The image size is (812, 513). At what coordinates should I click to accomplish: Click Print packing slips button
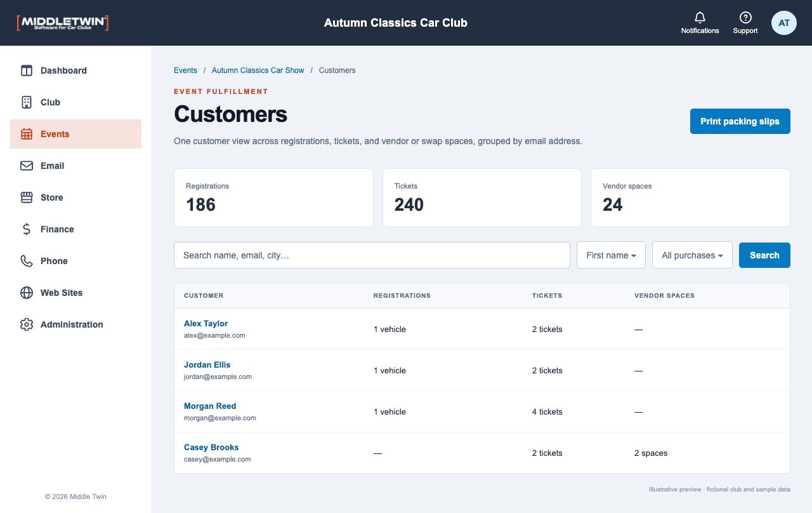pyautogui.click(x=740, y=121)
